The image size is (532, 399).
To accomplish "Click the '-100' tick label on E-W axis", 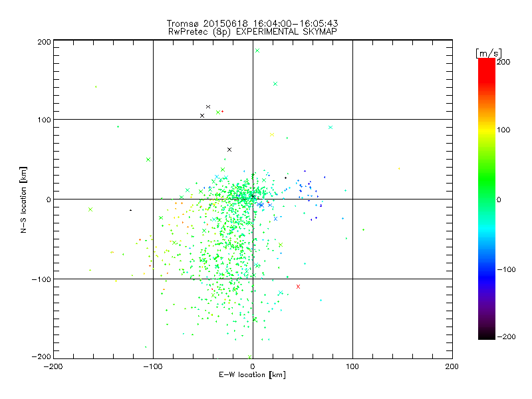I will pyautogui.click(x=153, y=367).
